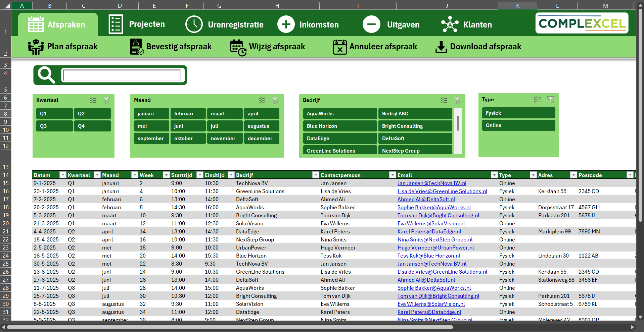Viewport: 644px width, 332px height.
Task: Open the Afspraken tab
Action: pyautogui.click(x=58, y=24)
